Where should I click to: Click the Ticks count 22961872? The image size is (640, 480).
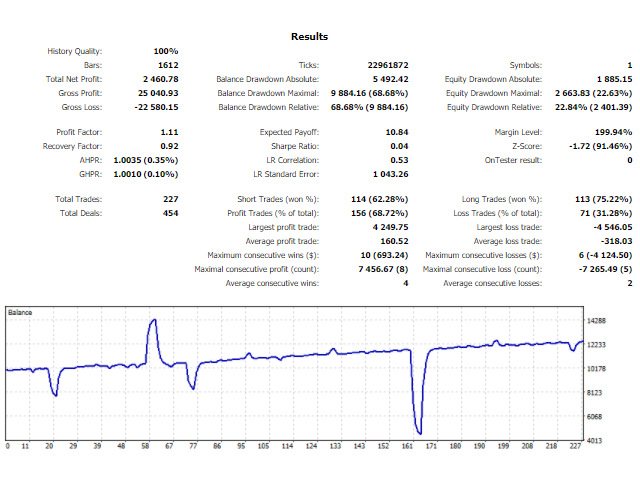point(387,65)
